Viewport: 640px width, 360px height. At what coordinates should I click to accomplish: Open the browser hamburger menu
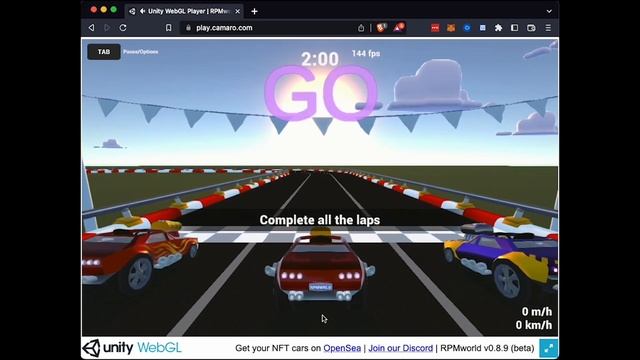tap(548, 28)
